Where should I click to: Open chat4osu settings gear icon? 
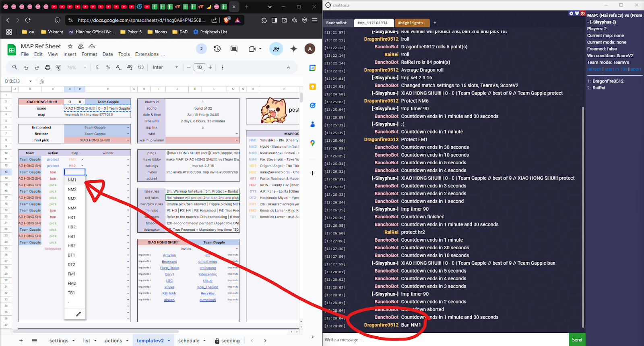pyautogui.click(x=571, y=14)
